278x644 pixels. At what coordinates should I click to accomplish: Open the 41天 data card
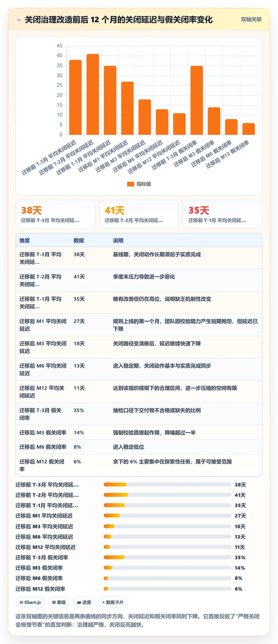(x=139, y=214)
